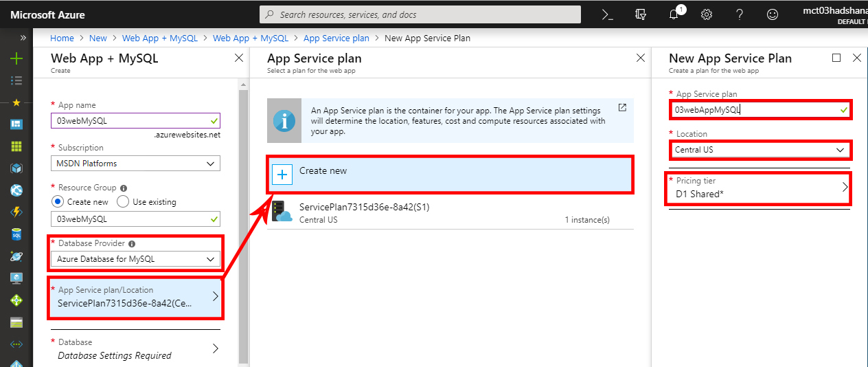The width and height of the screenshot is (868, 367).
Task: Click the Microsoft Azure logo text
Action: point(47,14)
